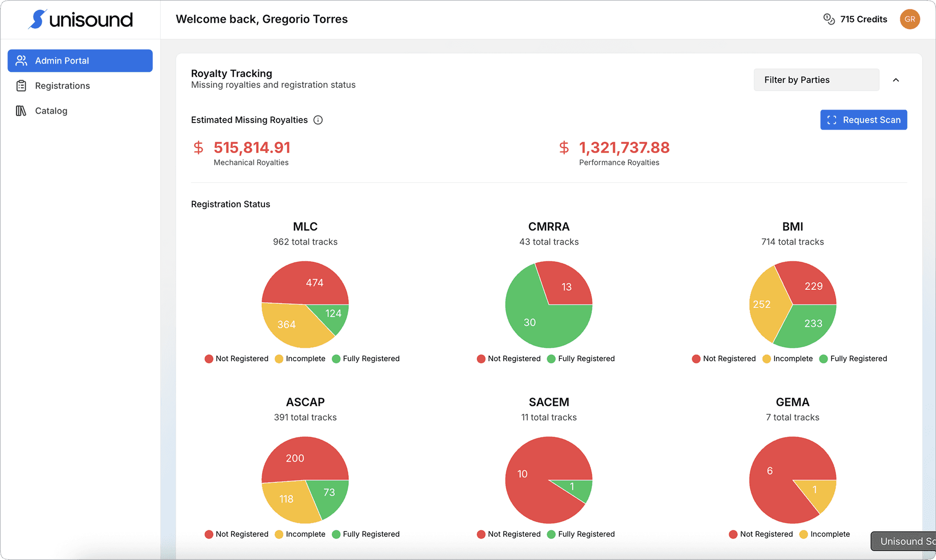Toggle SACEM Not Registered legend
The image size is (936, 560).
click(x=509, y=534)
